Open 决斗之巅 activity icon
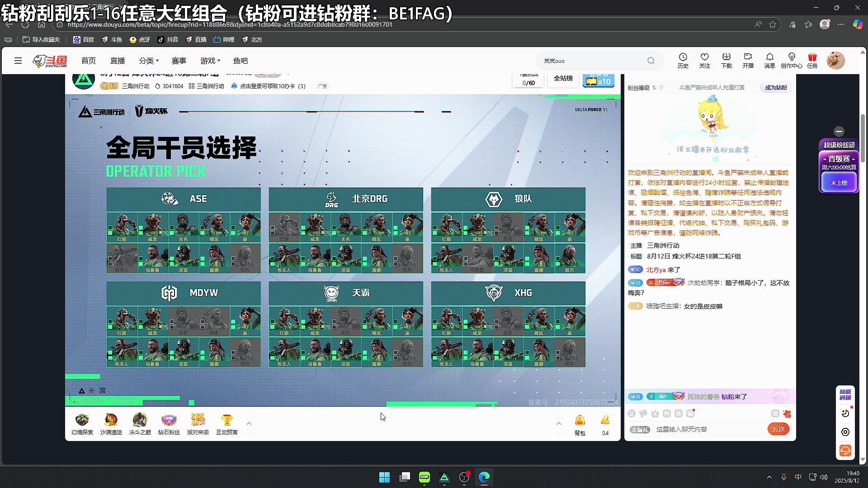Viewport: 868px width, 488px height. tap(140, 424)
